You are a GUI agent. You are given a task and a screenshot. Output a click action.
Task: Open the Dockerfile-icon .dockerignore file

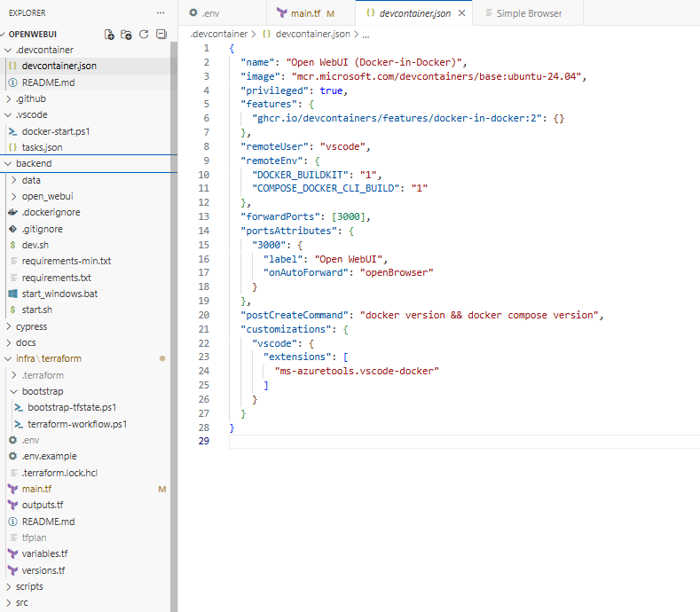tap(51, 213)
